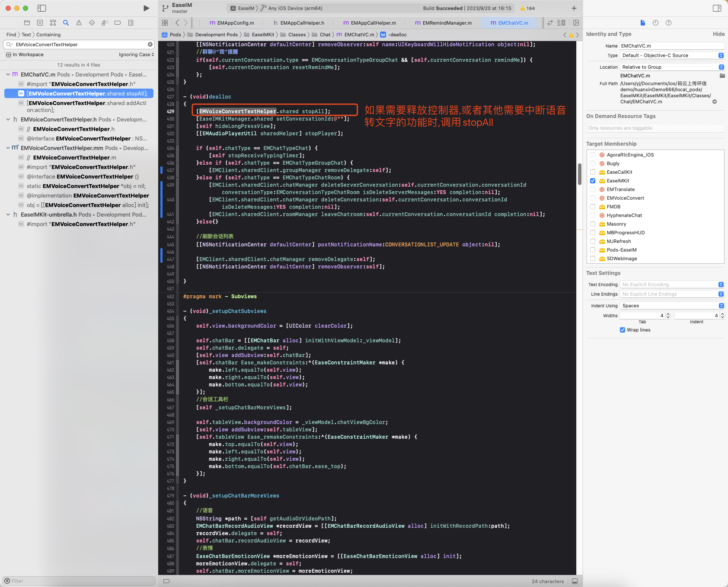Reveal full path in Finder arrow

tap(715, 102)
